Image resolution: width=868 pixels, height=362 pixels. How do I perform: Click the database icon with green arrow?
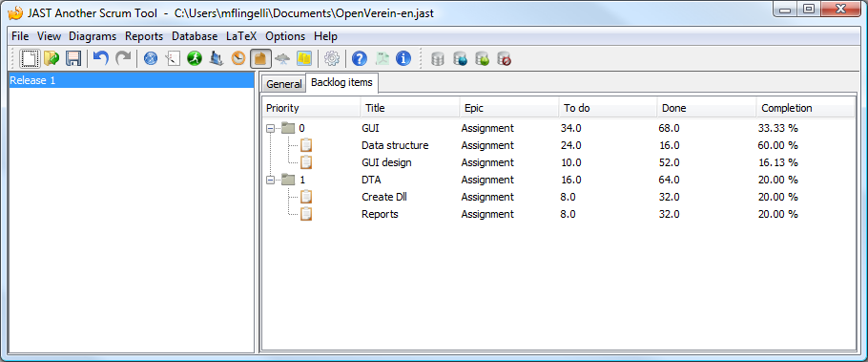click(x=482, y=59)
